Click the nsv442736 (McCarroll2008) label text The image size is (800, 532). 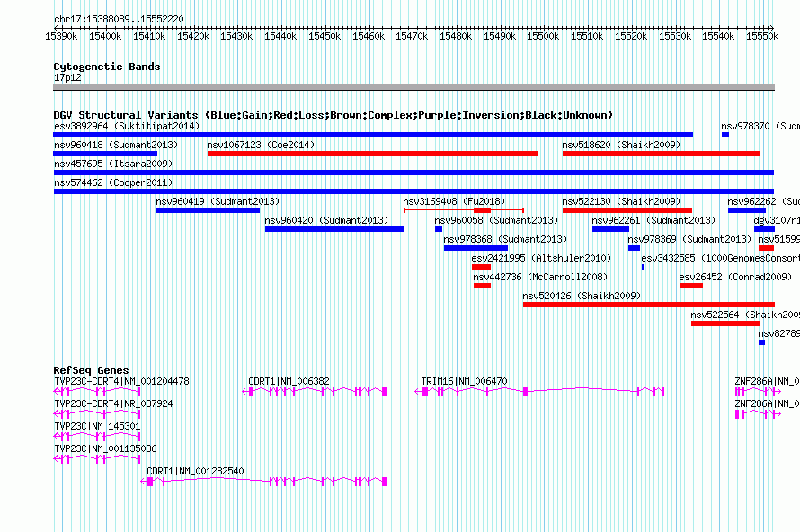(x=541, y=277)
